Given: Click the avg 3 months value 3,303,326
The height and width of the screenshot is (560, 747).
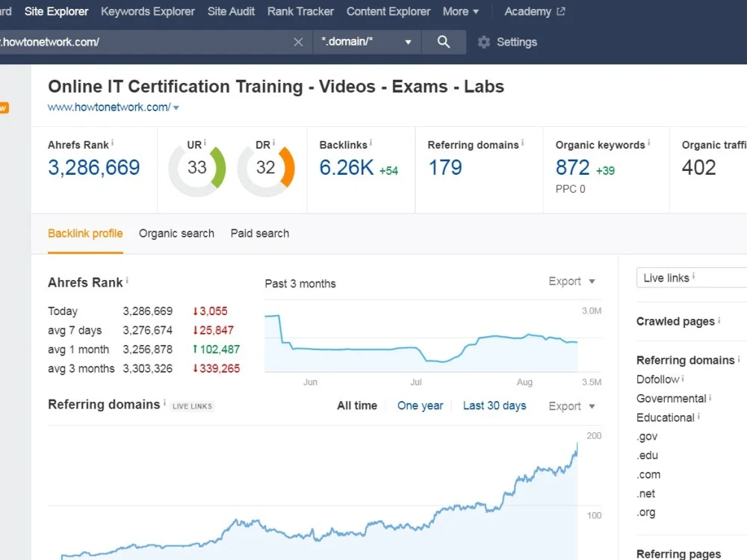Looking at the screenshot, I should pyautogui.click(x=148, y=369).
